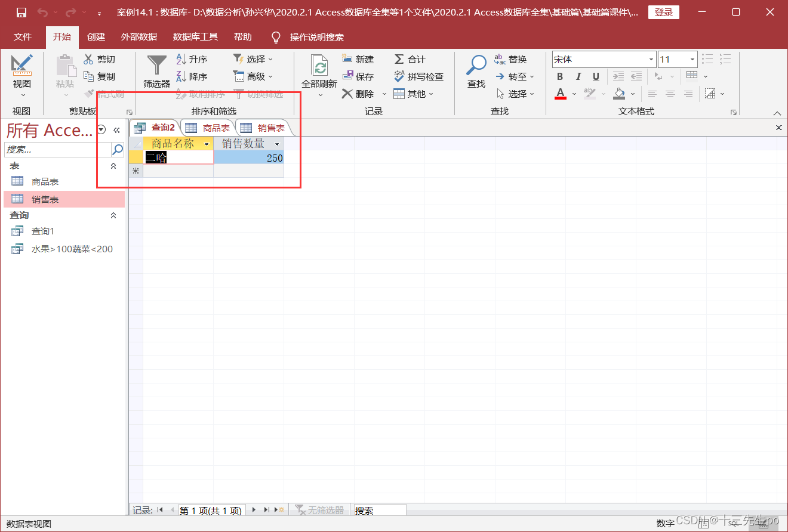This screenshot has height=532, width=788.
Task: Open fill background color bucket
Action: [x=619, y=94]
